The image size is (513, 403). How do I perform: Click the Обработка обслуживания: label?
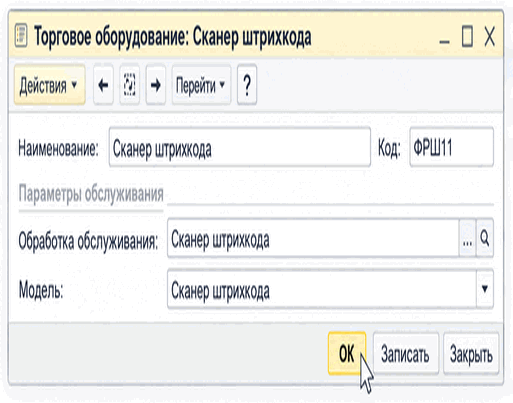[x=88, y=240]
